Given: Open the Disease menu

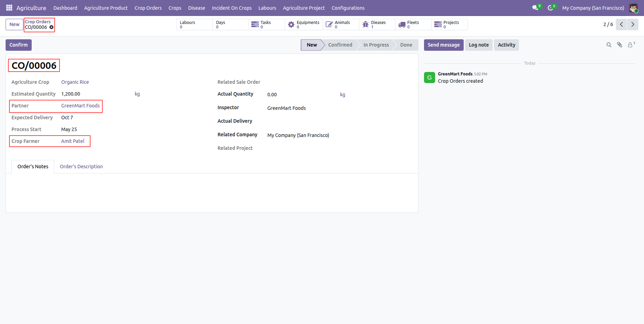Looking at the screenshot, I should [196, 8].
